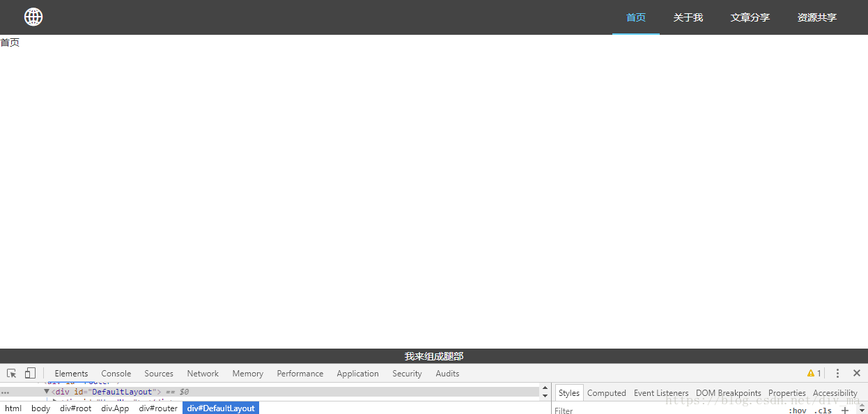Image resolution: width=868 pixels, height=414 pixels.
Task: Add a new style rule with plus icon
Action: coord(845,411)
